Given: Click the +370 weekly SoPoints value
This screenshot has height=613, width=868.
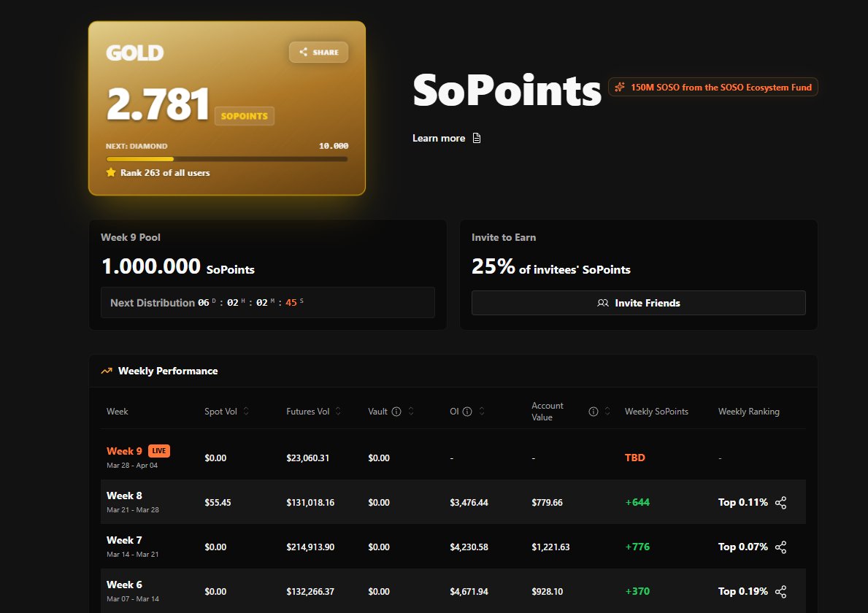Looking at the screenshot, I should (637, 591).
